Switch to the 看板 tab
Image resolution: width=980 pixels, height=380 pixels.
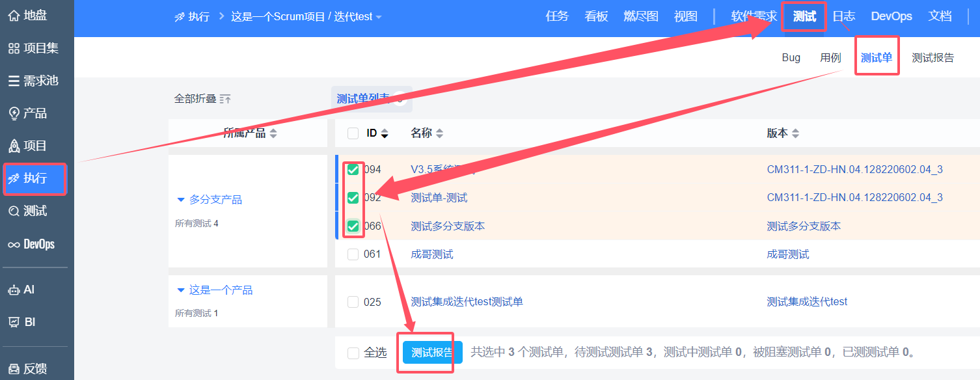coord(596,16)
